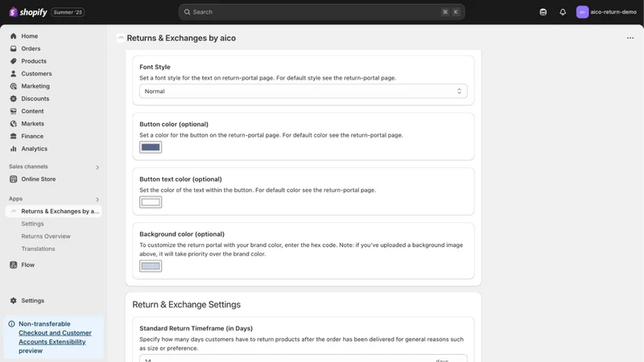Open the Marketing menu item
The width and height of the screenshot is (644, 362).
click(x=35, y=86)
